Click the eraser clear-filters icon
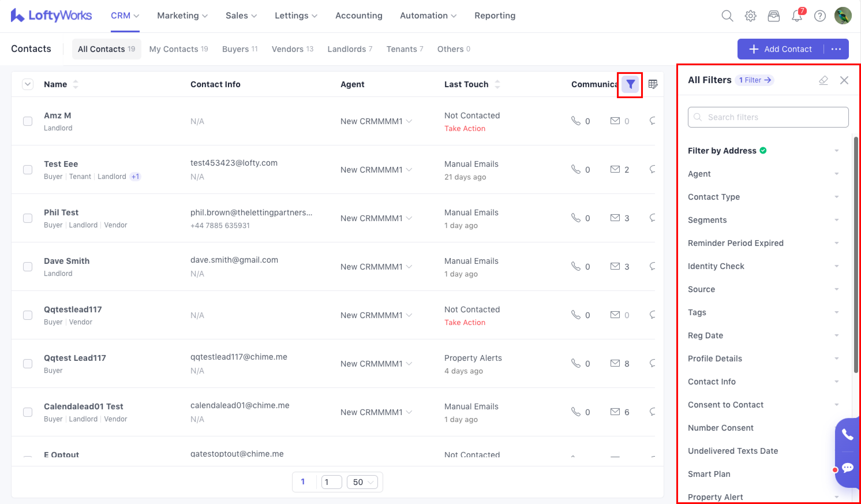Image resolution: width=861 pixels, height=504 pixels. (x=823, y=80)
